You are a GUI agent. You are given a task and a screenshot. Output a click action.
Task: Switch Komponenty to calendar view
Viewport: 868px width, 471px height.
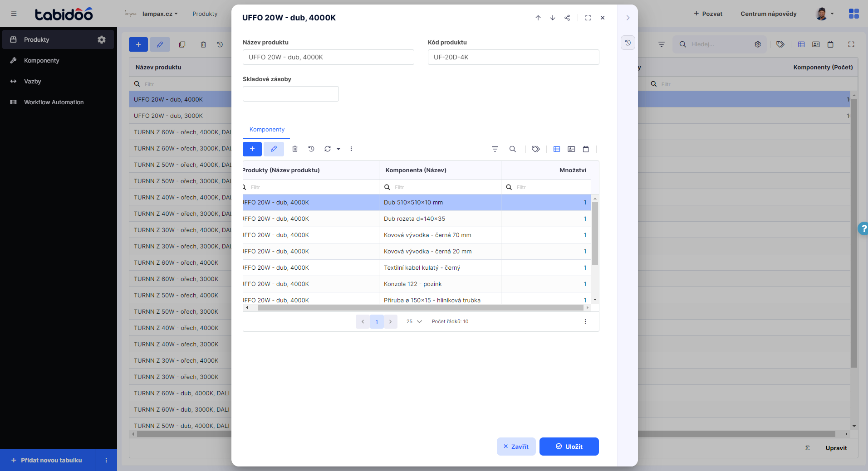(586, 149)
